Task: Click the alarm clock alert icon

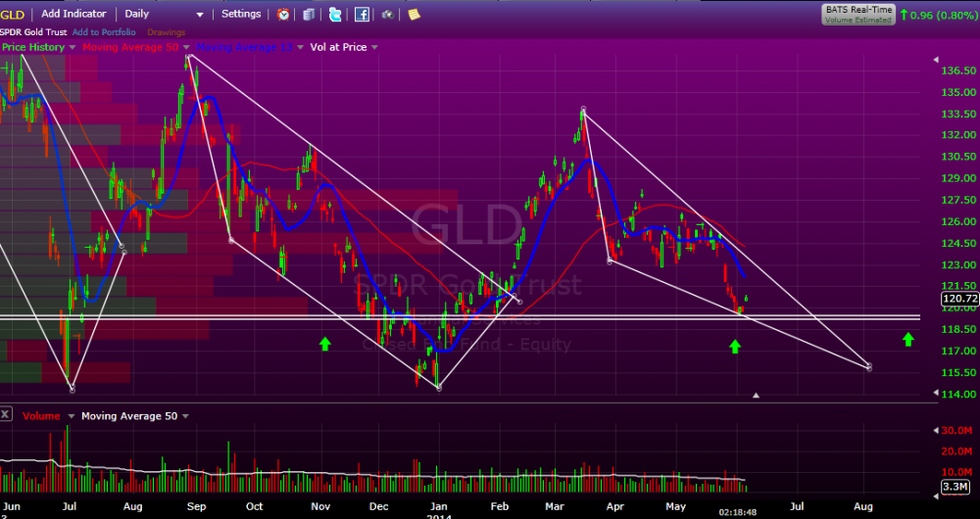Action: pos(283,15)
